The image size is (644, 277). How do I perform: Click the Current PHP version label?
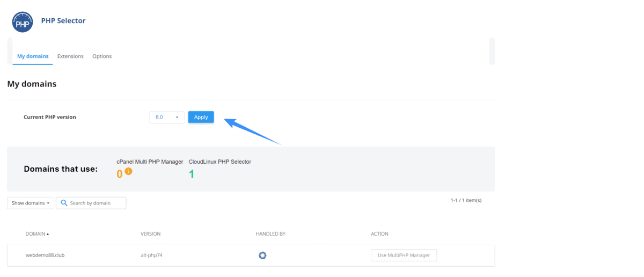tap(50, 117)
